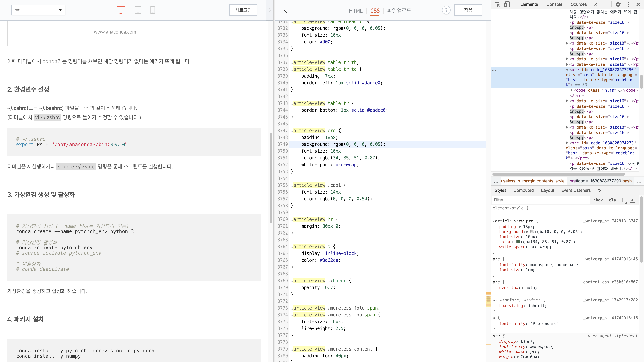Switch to mobile phone preview icon
The width and height of the screenshot is (644, 362).
pyautogui.click(x=153, y=10)
